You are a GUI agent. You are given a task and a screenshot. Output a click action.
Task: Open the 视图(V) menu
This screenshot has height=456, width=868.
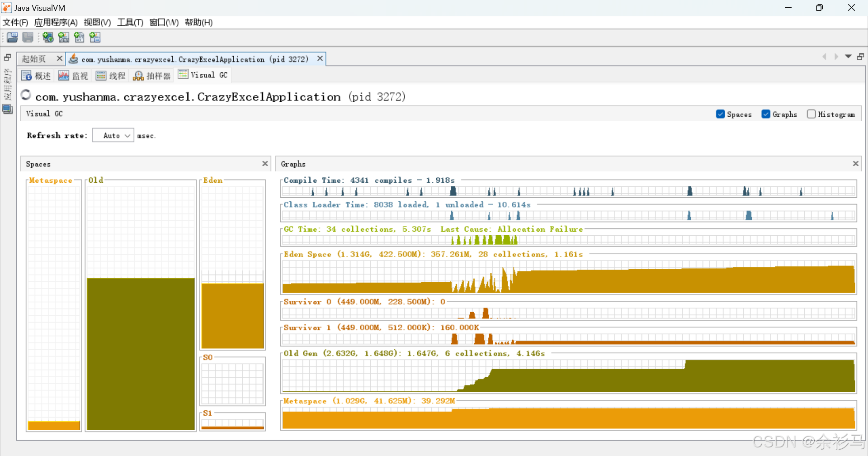(x=97, y=23)
